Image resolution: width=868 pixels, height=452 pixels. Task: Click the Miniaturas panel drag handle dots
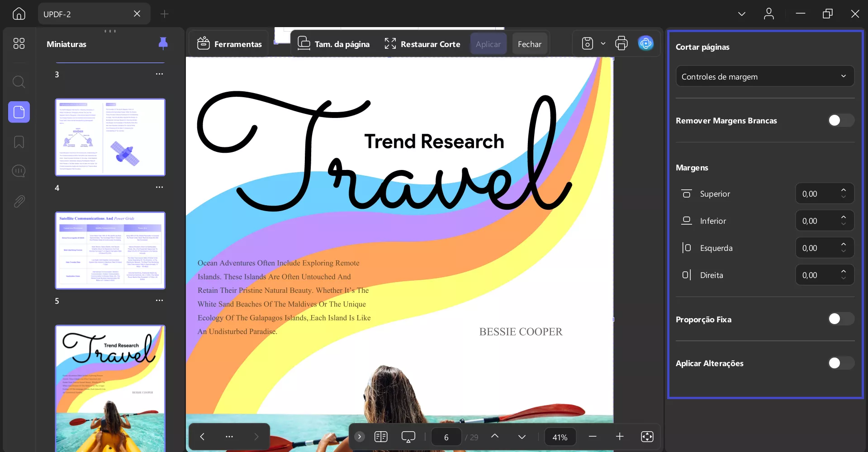tap(110, 31)
